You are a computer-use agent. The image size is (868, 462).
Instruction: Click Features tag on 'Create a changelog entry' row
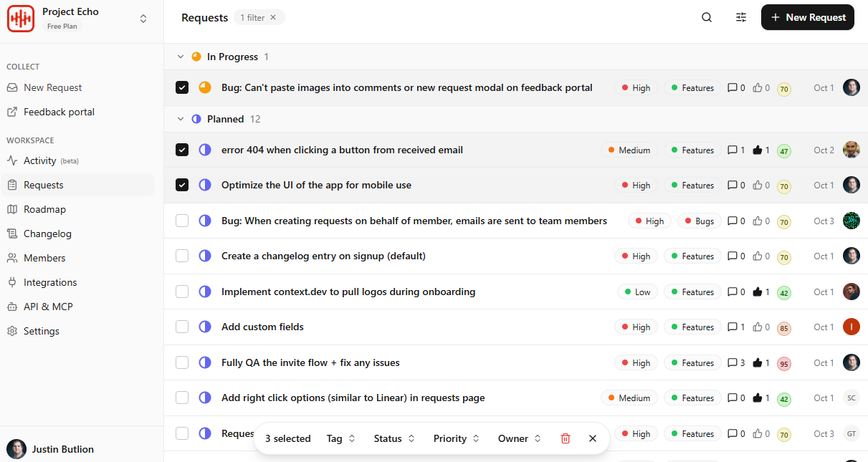click(x=692, y=256)
